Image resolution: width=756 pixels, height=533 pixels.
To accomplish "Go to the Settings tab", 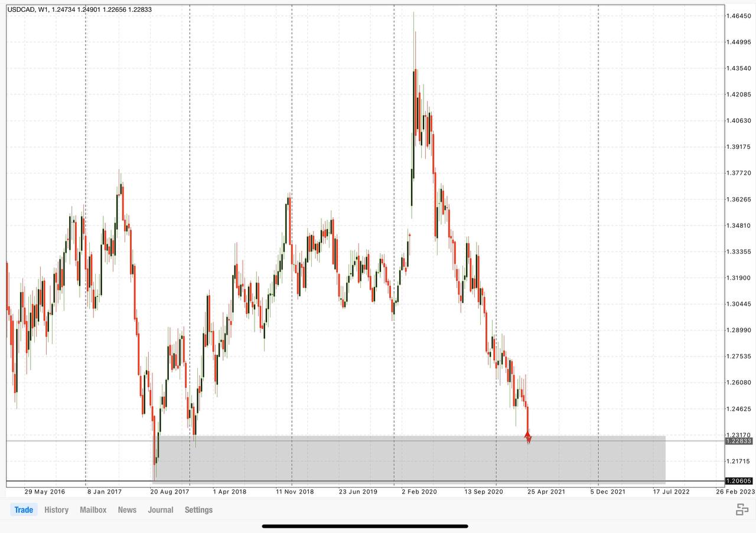I will [198, 510].
